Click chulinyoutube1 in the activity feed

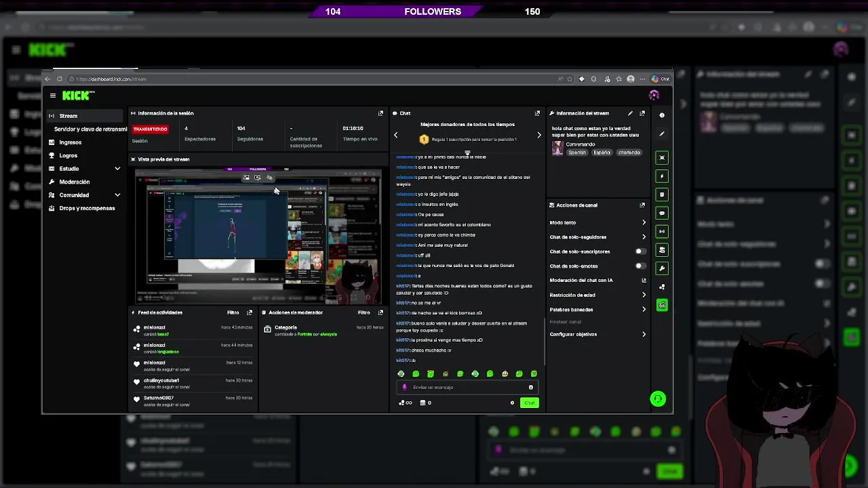coord(161,380)
